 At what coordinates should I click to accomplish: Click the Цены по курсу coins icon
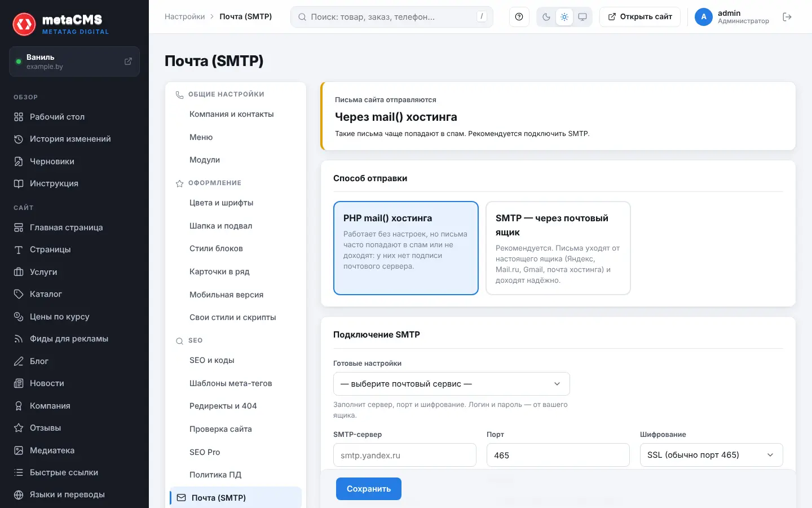coord(19,317)
